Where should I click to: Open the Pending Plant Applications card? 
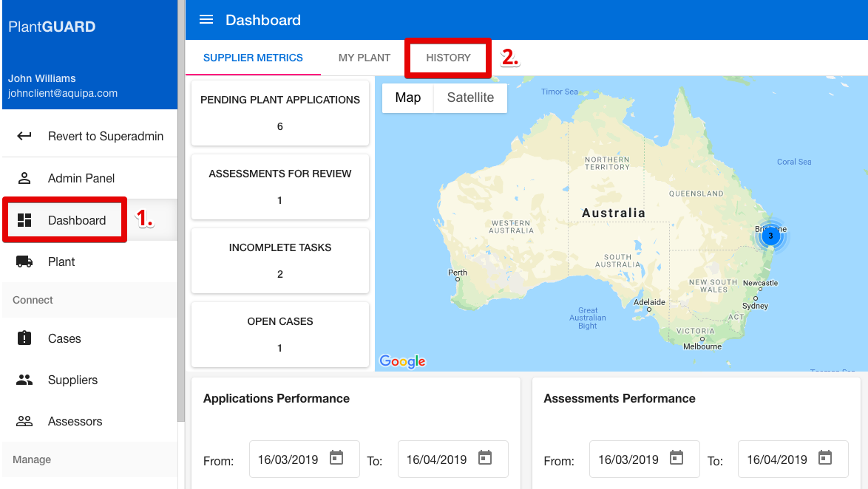(x=280, y=113)
